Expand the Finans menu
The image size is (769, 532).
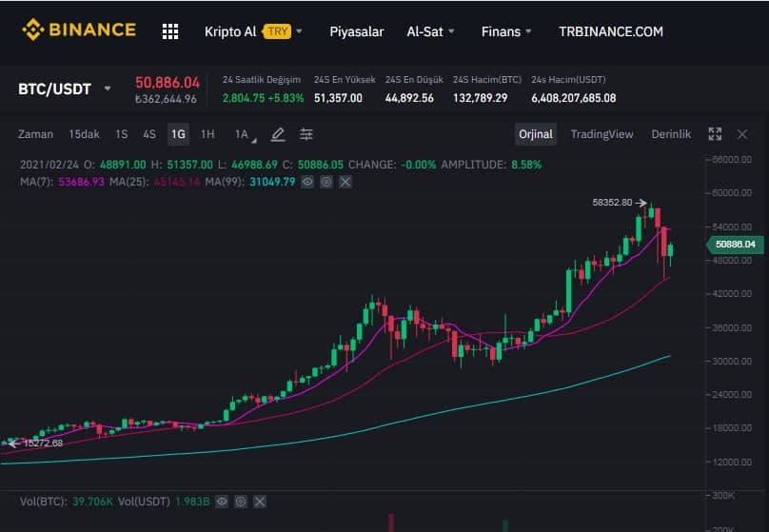[507, 31]
